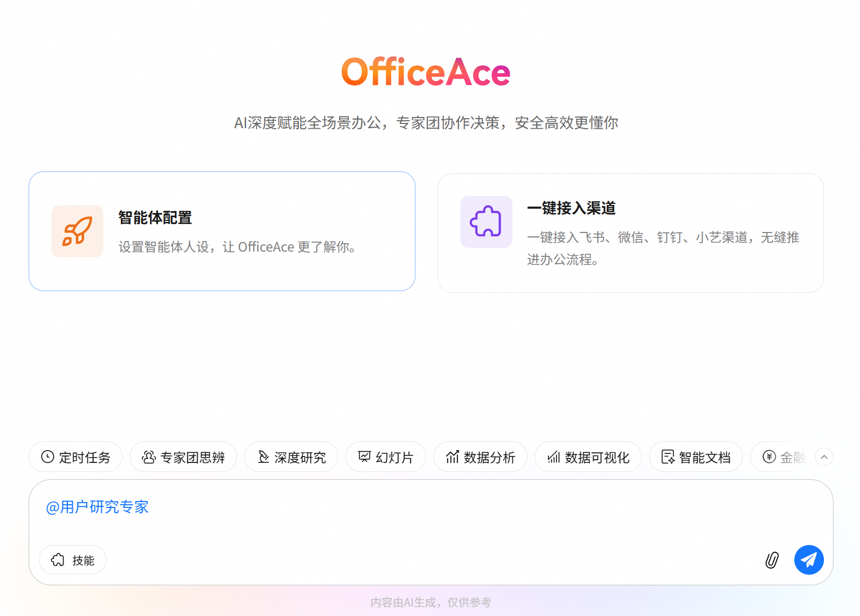Click the yen coin icon in 金融
The image size is (860, 616).
click(769, 457)
